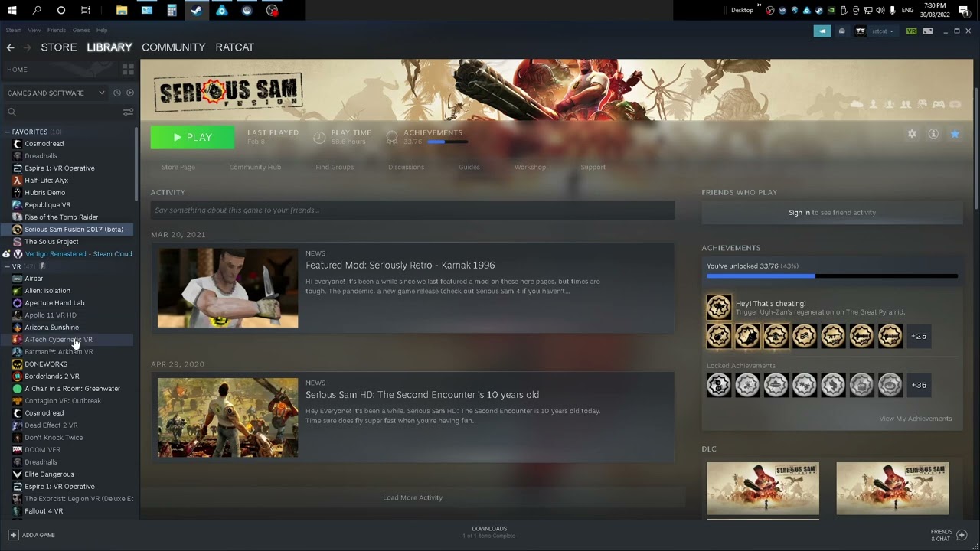Open Downloads status at bottom
980x551 pixels.
(x=489, y=532)
